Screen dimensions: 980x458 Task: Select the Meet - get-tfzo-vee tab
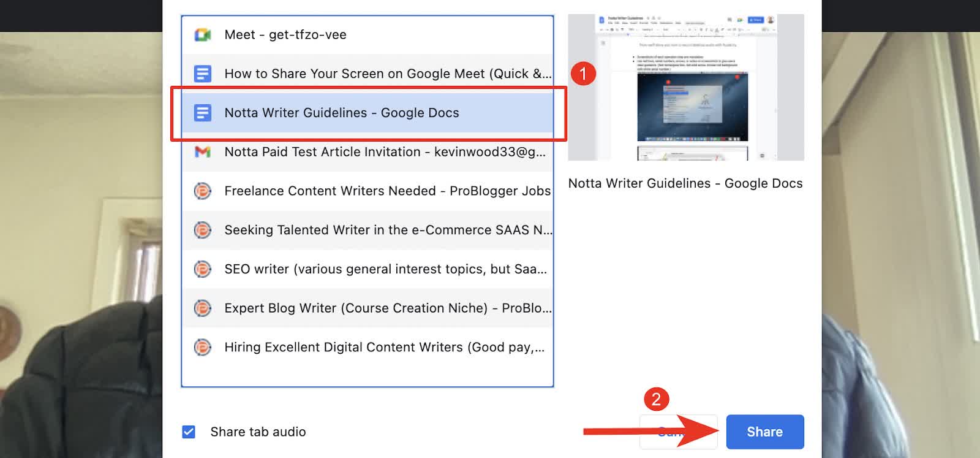(x=367, y=35)
